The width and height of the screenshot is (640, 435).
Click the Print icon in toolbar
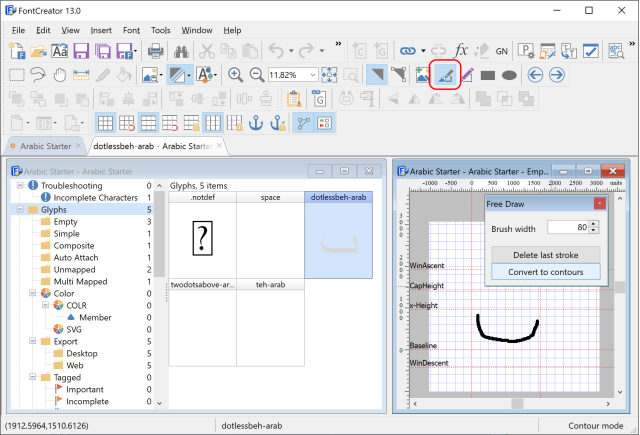tap(156, 49)
